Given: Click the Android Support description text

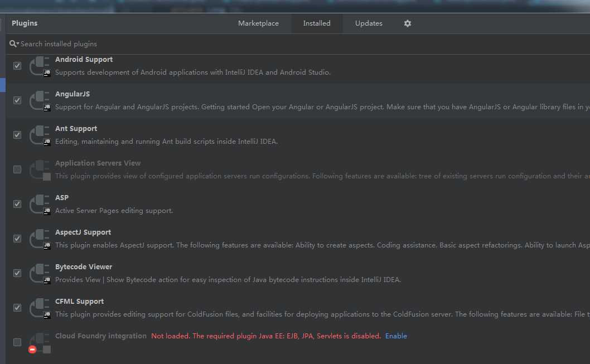Looking at the screenshot, I should pyautogui.click(x=192, y=72).
